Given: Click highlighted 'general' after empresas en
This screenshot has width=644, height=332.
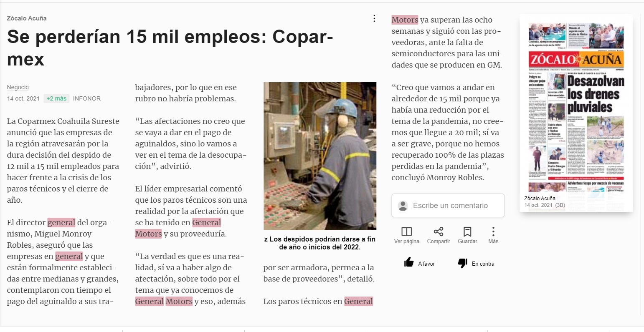Looking at the screenshot, I should click(x=69, y=256).
